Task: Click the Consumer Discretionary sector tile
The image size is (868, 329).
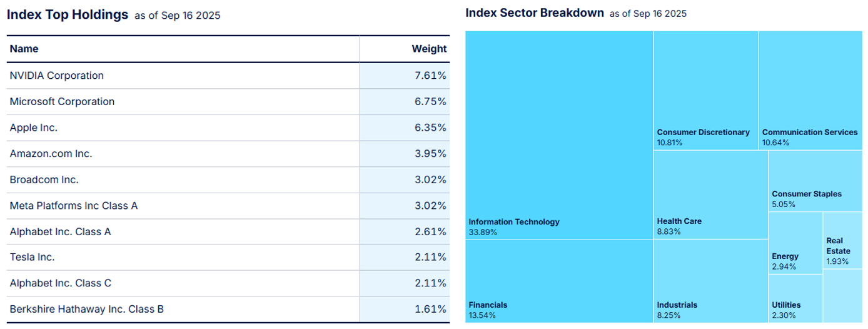Action: 705,91
